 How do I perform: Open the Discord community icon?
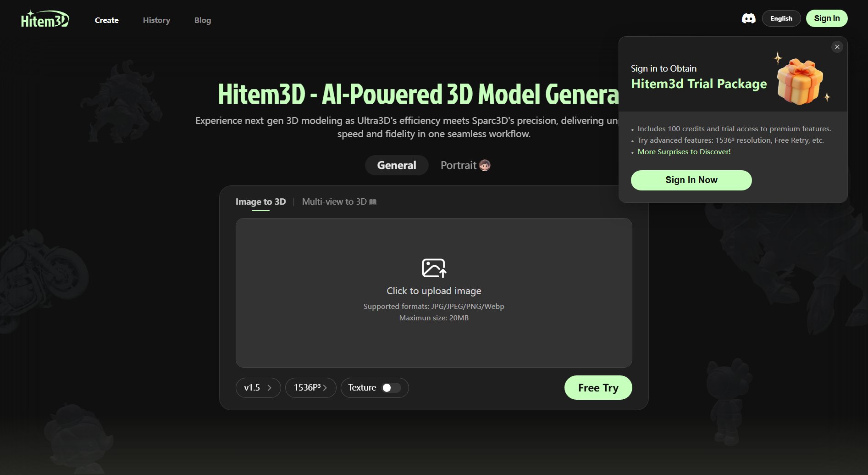[x=748, y=18]
